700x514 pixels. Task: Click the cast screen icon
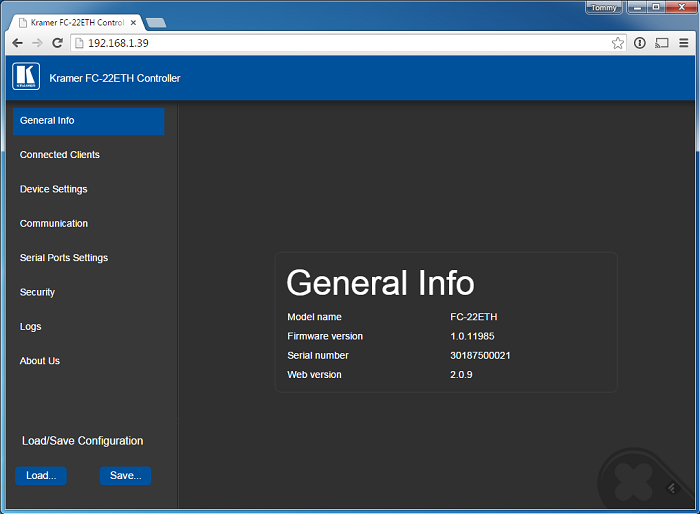click(x=662, y=43)
